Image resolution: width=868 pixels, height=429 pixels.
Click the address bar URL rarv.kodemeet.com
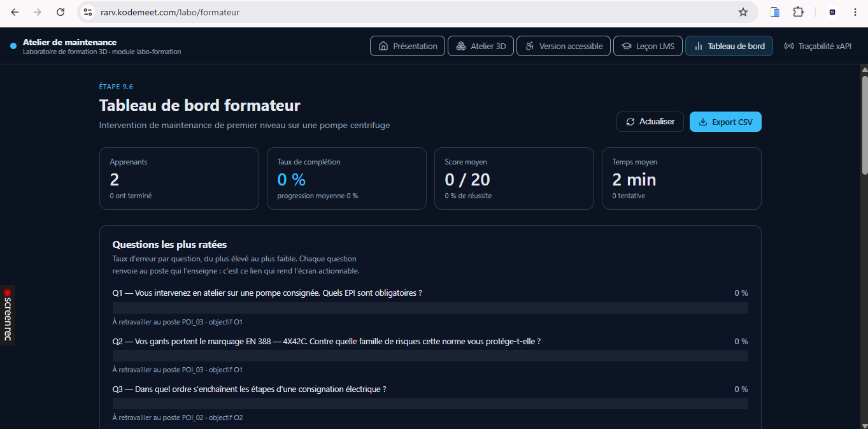170,12
